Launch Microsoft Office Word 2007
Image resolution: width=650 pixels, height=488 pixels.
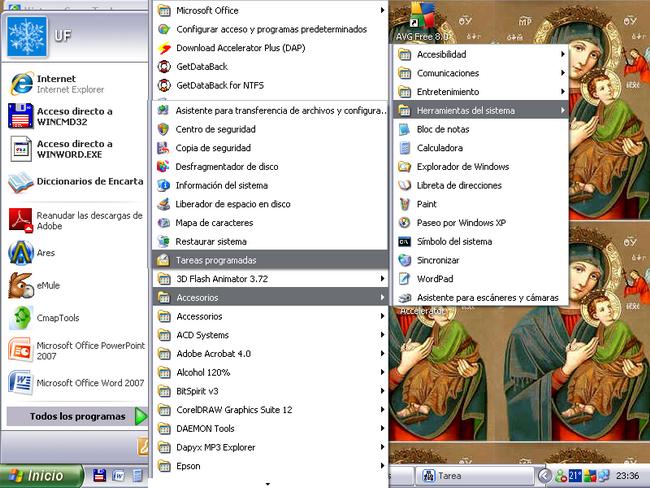coord(75,382)
